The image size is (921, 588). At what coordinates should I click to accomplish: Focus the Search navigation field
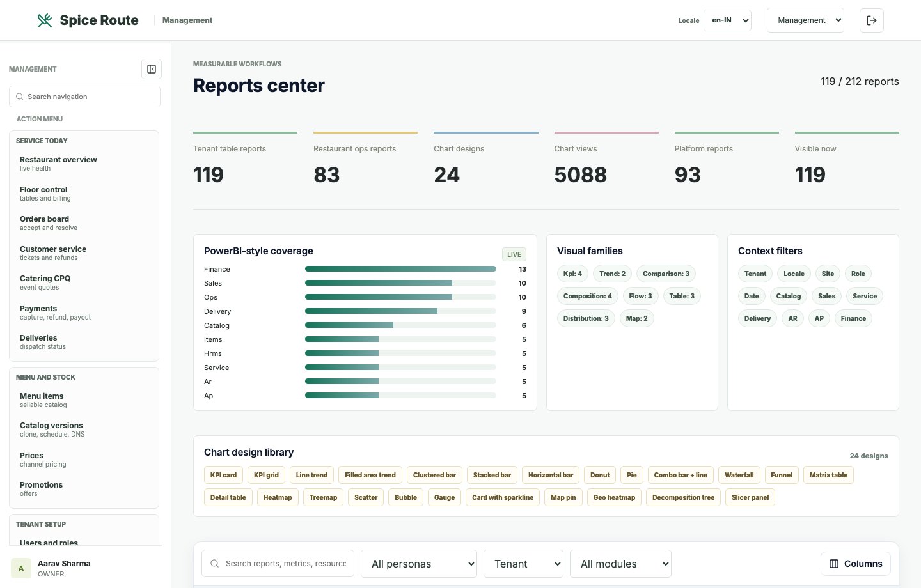84,97
